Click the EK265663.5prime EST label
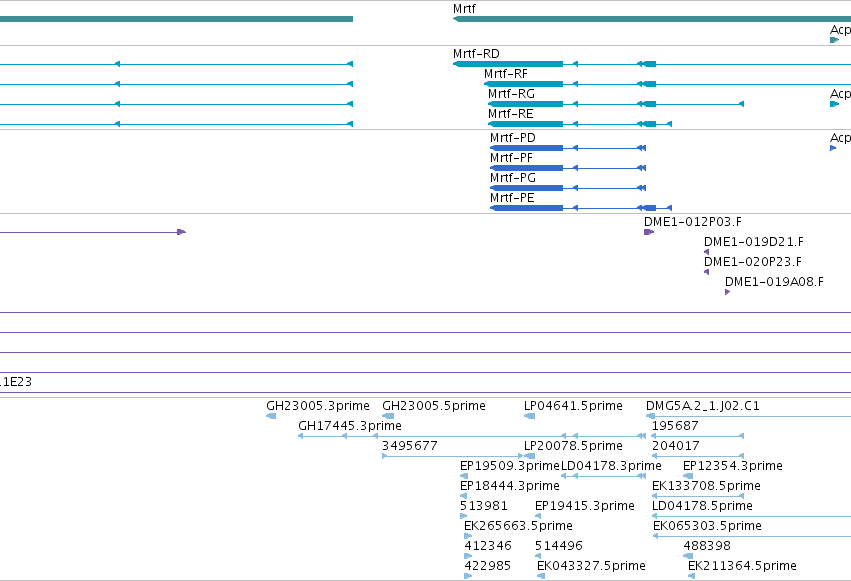The image size is (851, 581). 518,526
